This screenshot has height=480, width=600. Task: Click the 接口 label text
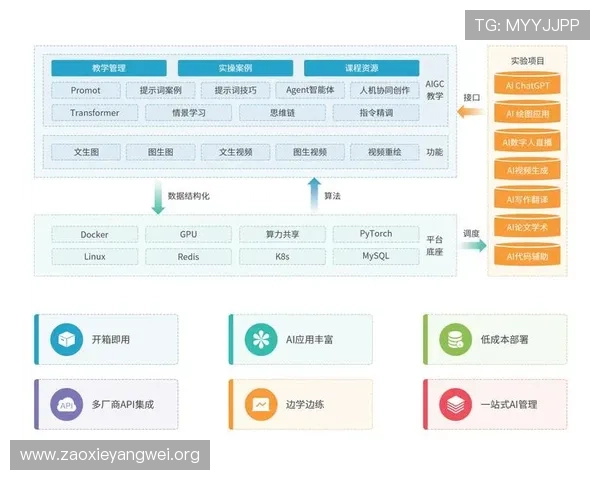click(x=471, y=98)
